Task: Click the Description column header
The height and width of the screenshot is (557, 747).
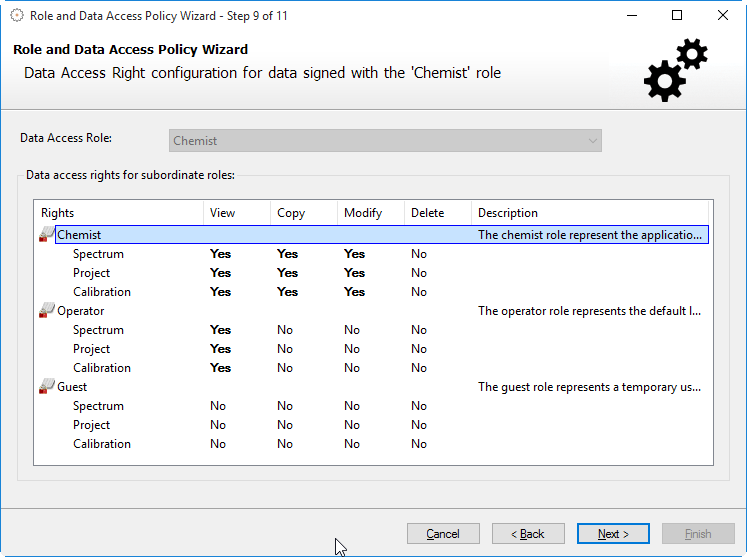Action: [590, 213]
